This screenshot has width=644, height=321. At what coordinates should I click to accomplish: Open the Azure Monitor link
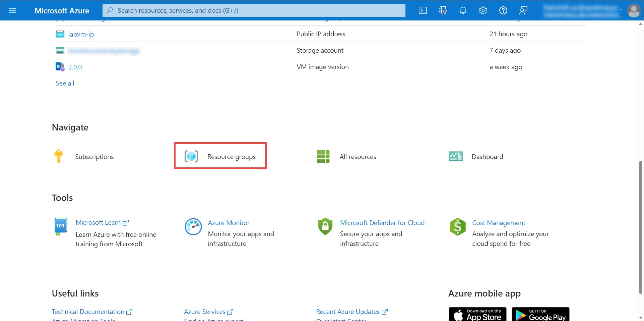229,223
